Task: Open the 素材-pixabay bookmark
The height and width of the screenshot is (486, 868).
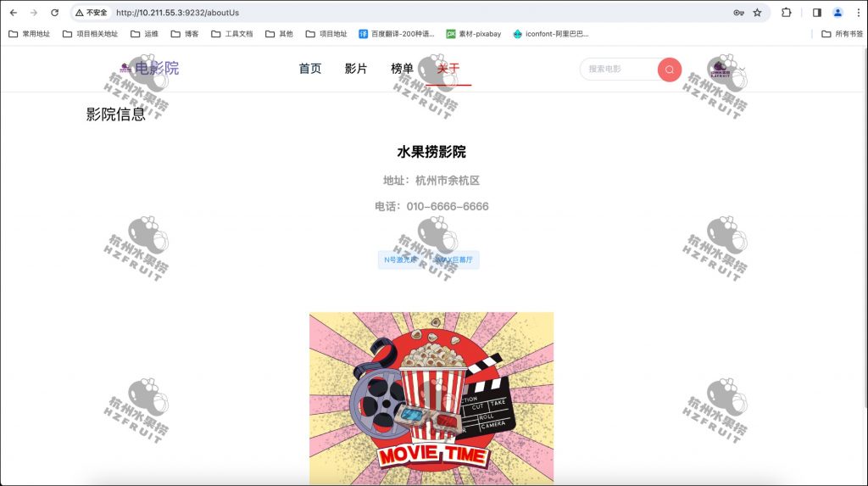Action: pyautogui.click(x=474, y=34)
